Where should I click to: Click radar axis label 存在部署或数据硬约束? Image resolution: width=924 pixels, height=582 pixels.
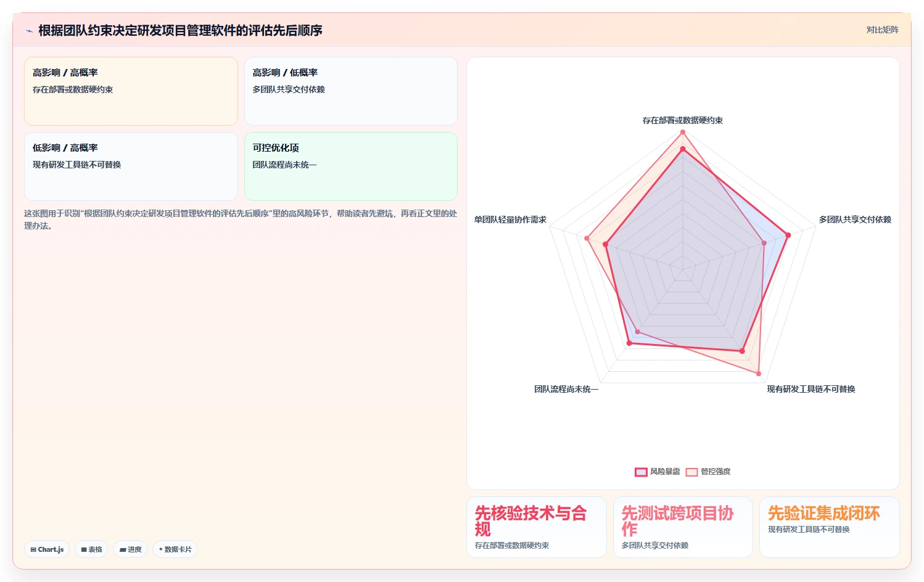[683, 120]
